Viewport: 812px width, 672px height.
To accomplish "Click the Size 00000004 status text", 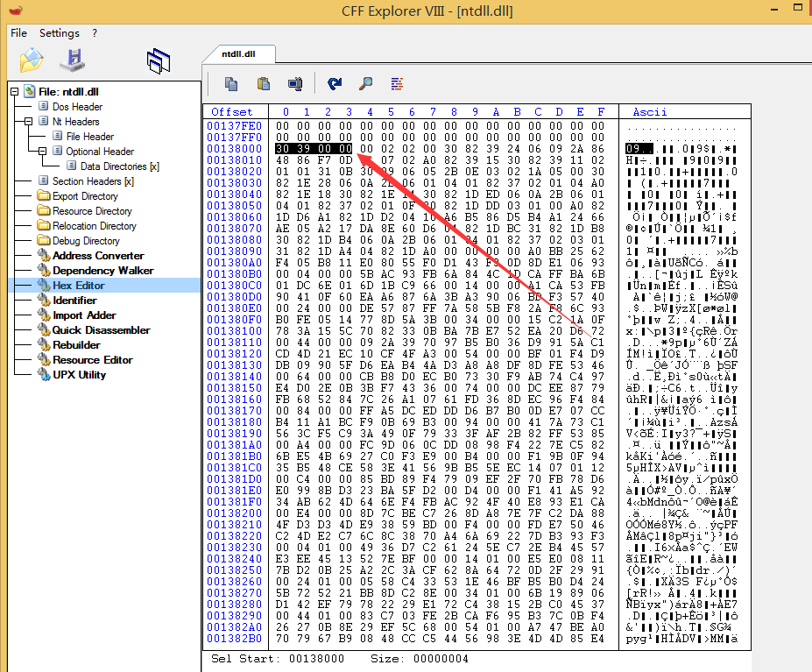I will pyautogui.click(x=420, y=659).
